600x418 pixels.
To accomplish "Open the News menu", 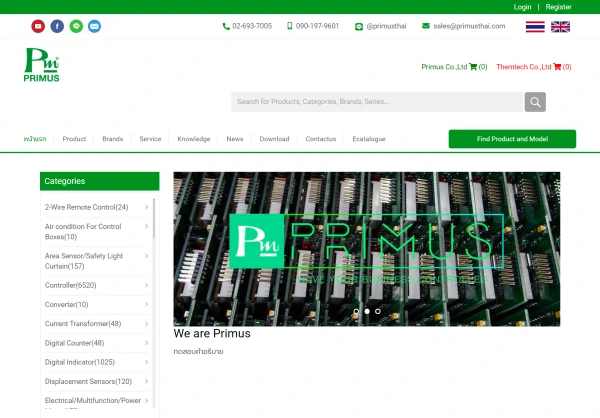I will 235,139.
